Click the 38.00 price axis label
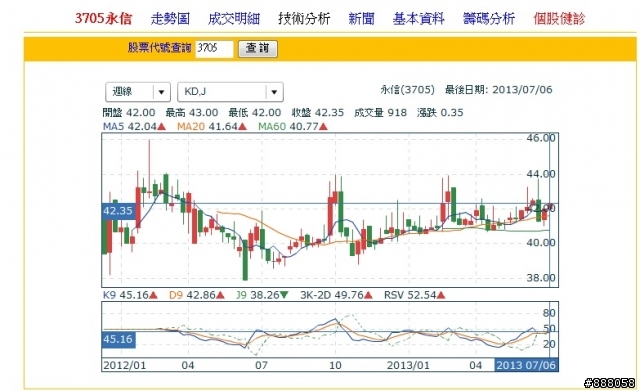Image resolution: width=640 pixels, height=391 pixels. [540, 278]
